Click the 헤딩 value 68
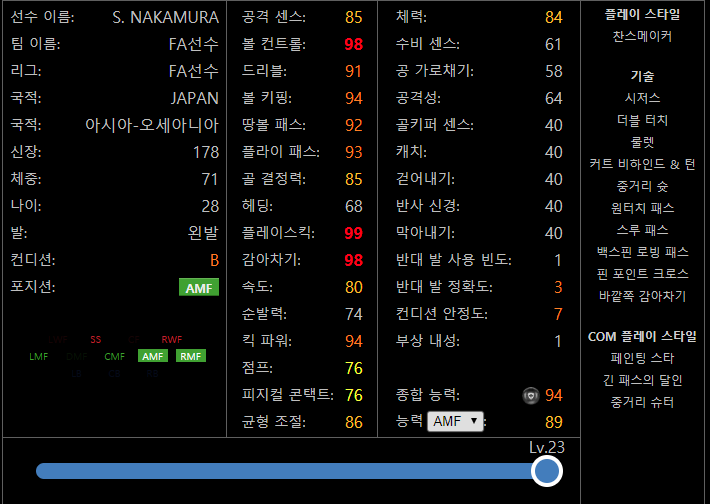Viewport: 710px width, 504px height. 354,206
